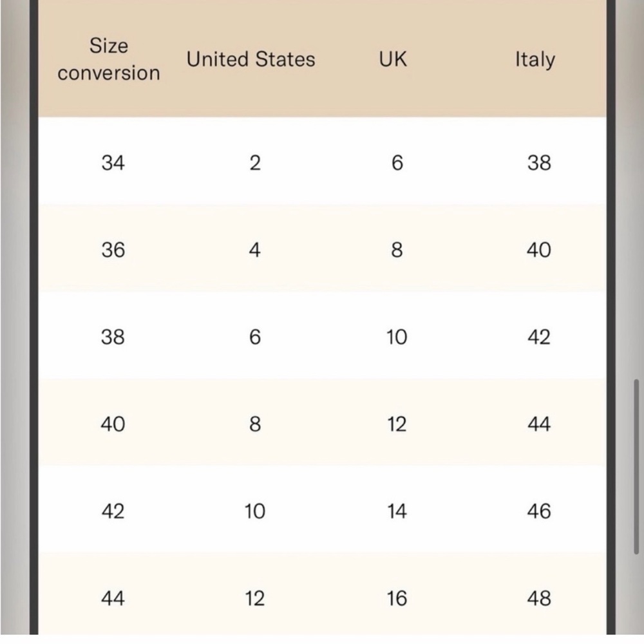Select Italy size 42 cell
644x644 pixels.
pyautogui.click(x=539, y=337)
